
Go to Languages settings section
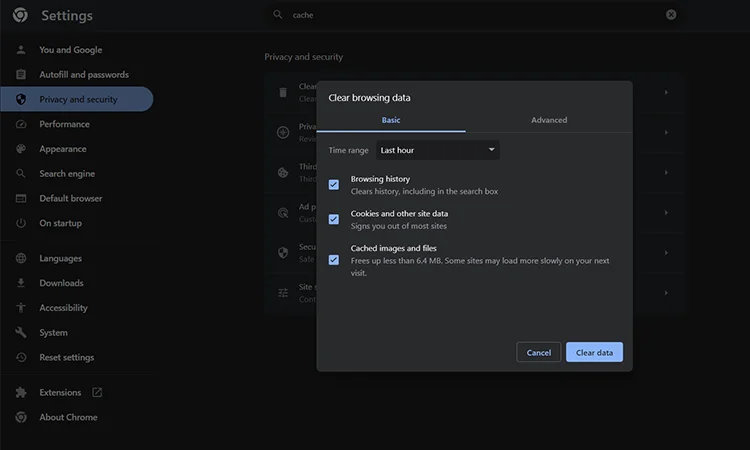tap(60, 258)
